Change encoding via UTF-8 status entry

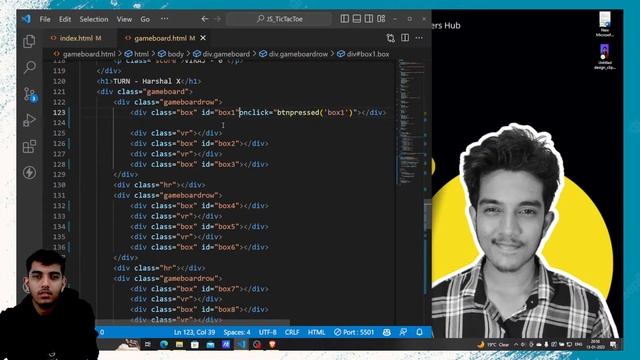[x=268, y=332]
